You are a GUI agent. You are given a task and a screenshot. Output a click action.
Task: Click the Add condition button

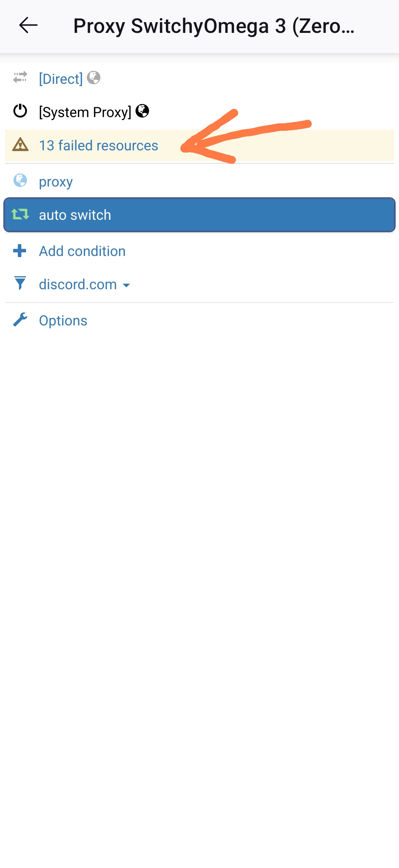82,251
